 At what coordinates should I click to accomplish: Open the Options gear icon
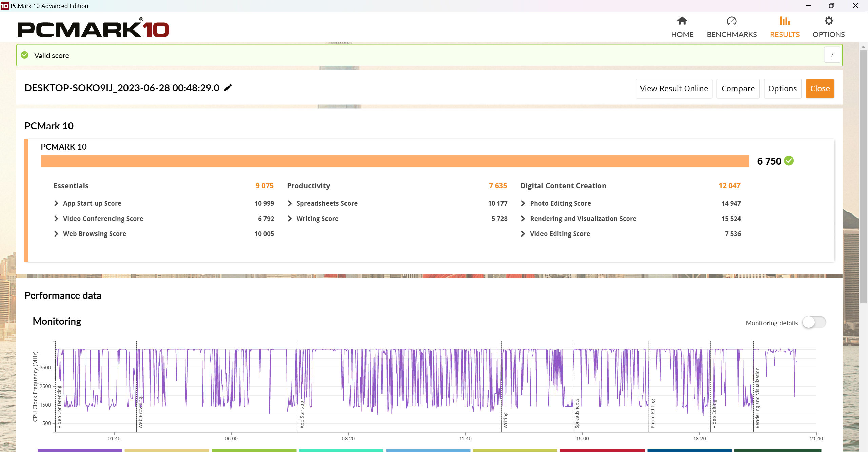(x=829, y=21)
